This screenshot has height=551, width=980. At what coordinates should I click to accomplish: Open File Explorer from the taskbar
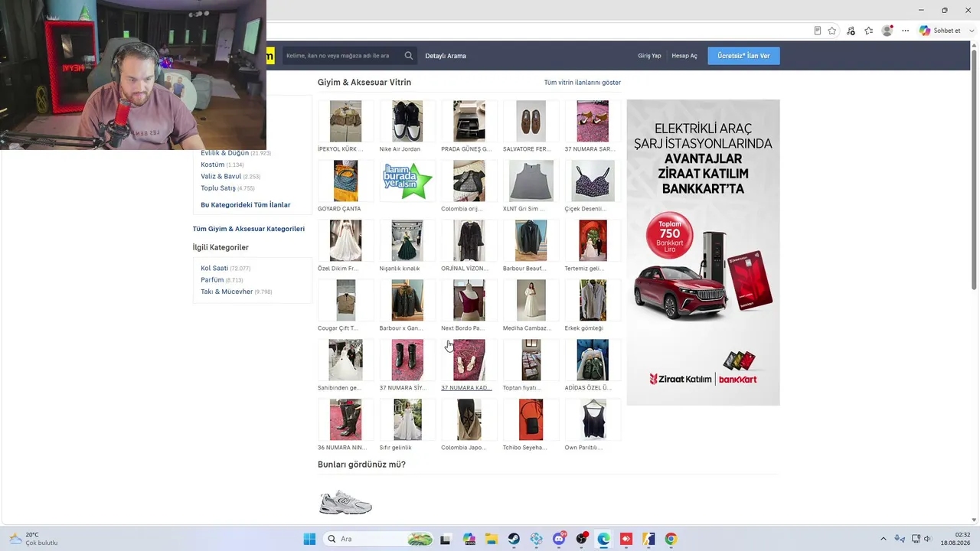tap(491, 539)
